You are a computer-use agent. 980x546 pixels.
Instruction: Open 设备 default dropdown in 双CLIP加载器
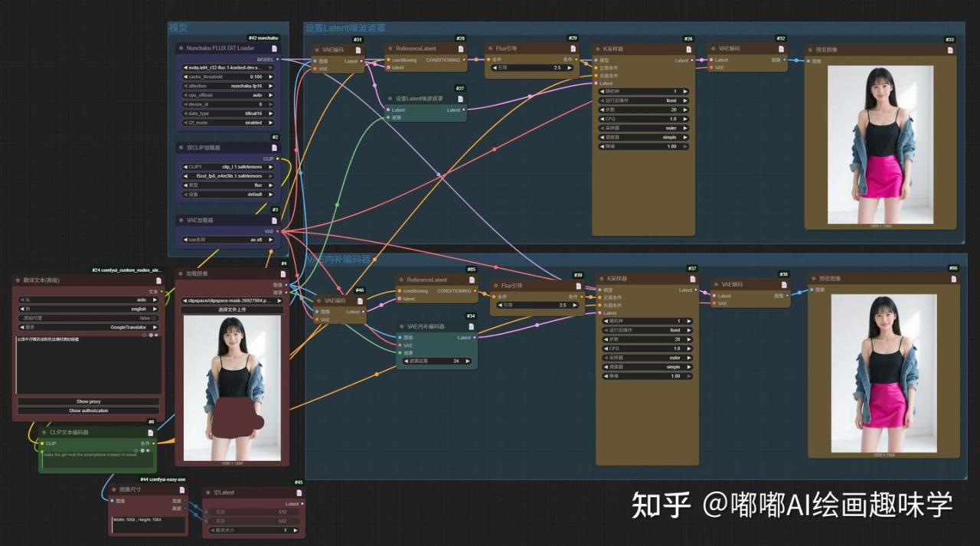tap(230, 195)
